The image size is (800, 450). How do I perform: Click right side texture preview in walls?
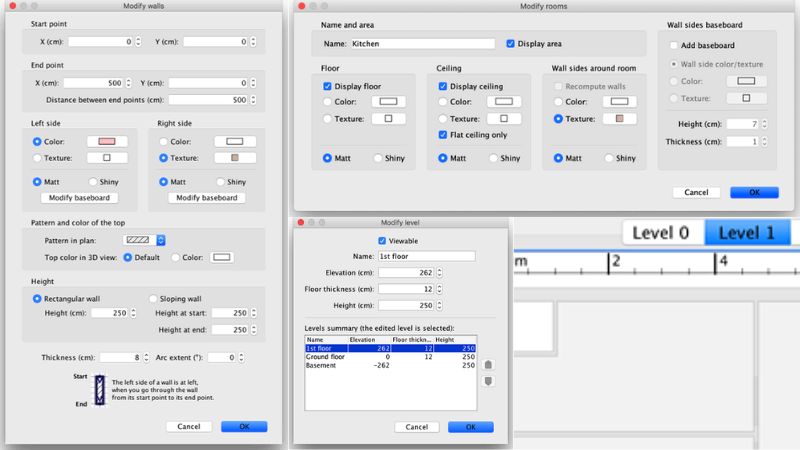(235, 158)
